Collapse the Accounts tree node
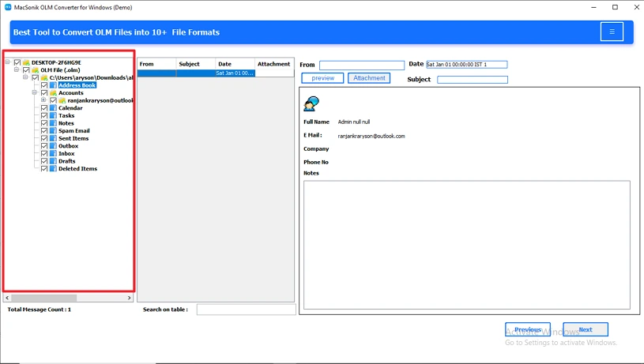This screenshot has width=644, height=364. (x=35, y=92)
